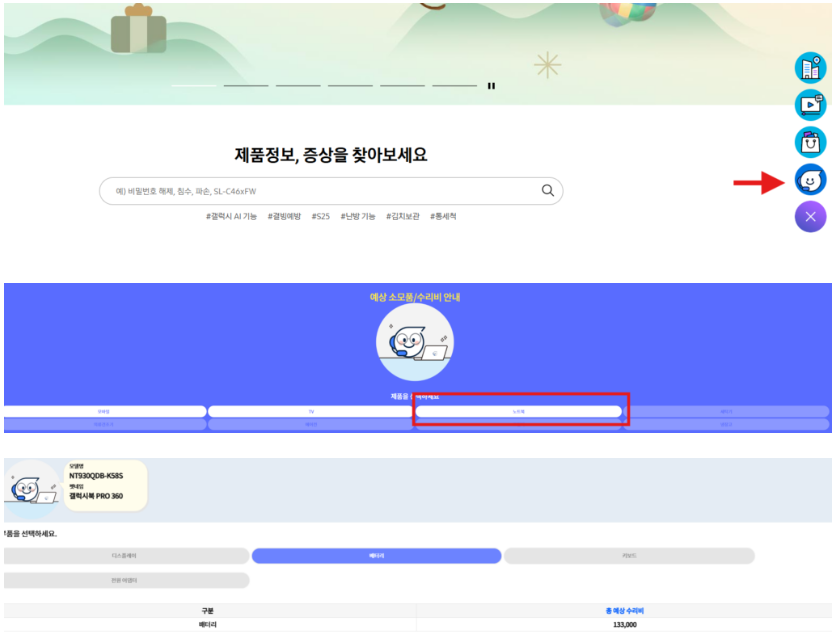Open the #김치보관 hashtag link

click(403, 216)
